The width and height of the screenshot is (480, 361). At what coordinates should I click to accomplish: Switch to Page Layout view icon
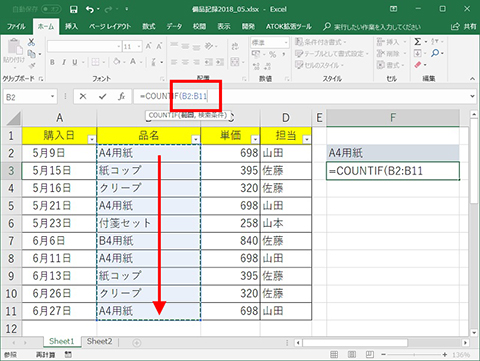click(352, 354)
